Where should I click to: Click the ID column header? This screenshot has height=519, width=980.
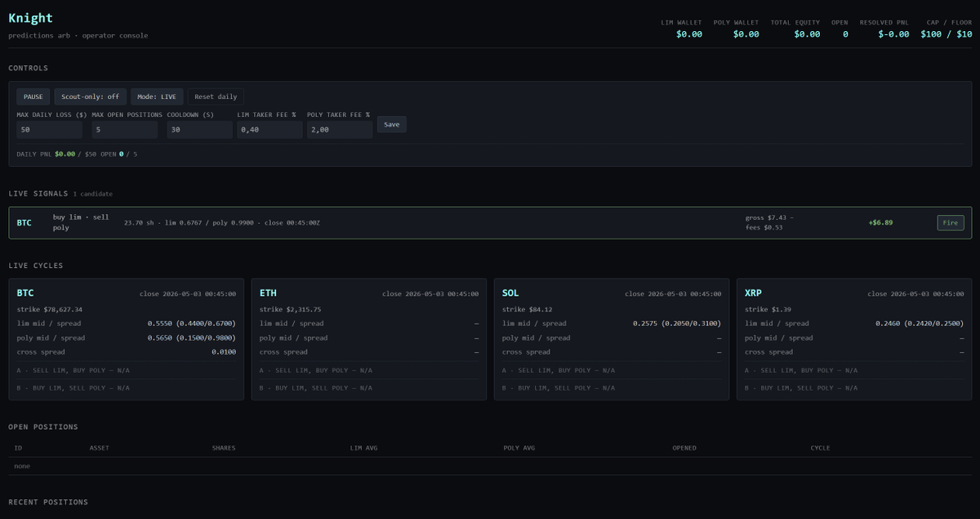click(x=18, y=448)
